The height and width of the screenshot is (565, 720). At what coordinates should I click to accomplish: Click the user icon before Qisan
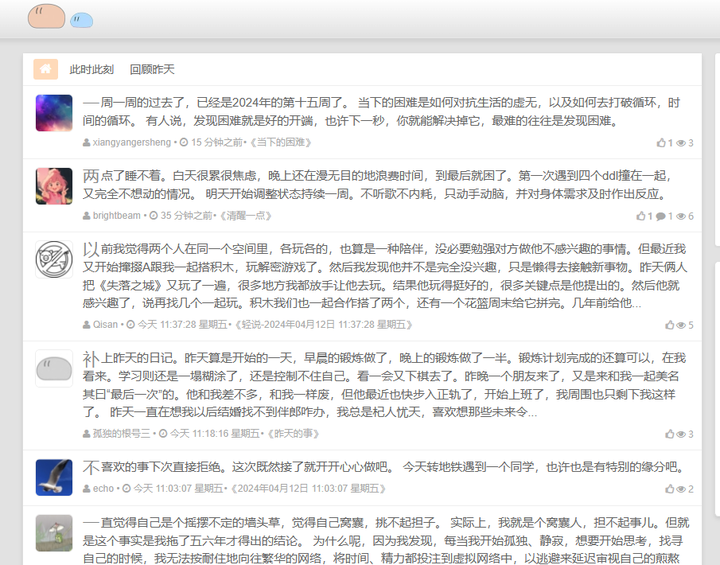click(86, 325)
